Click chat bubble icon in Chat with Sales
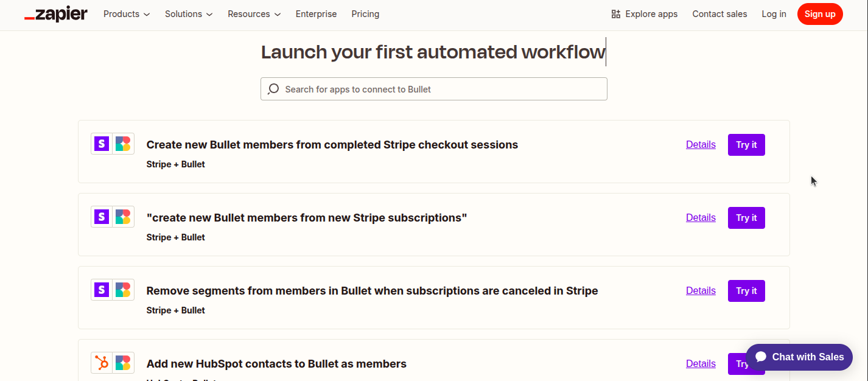 (x=761, y=357)
